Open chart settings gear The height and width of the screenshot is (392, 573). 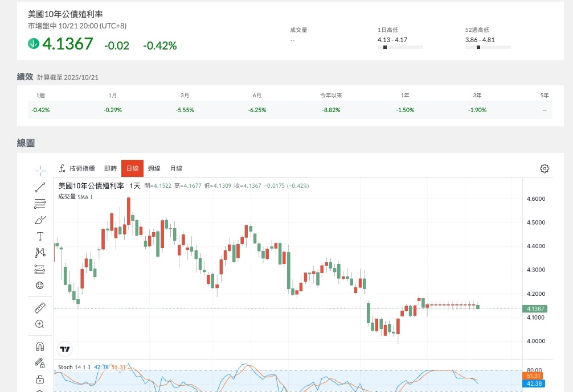point(545,168)
